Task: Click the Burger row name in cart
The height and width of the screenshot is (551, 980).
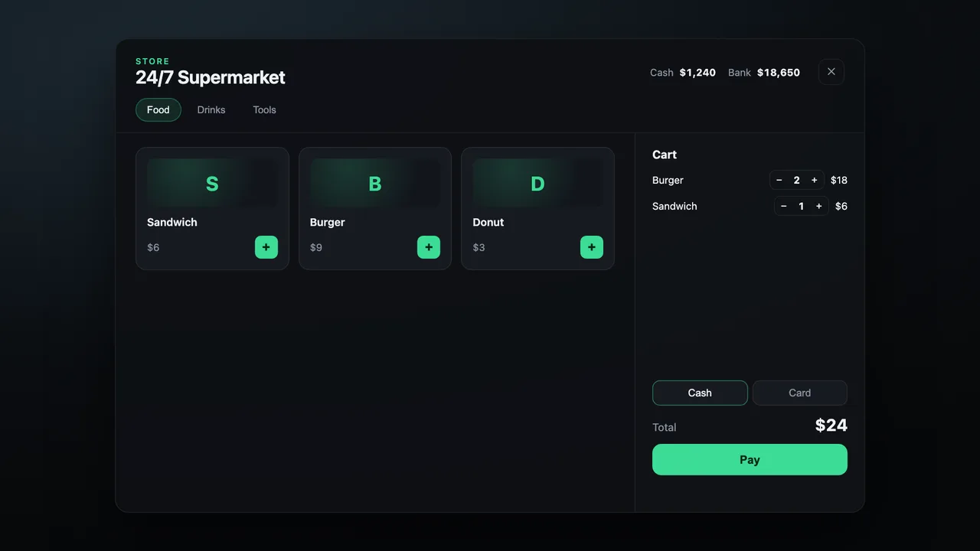Action: tap(668, 180)
